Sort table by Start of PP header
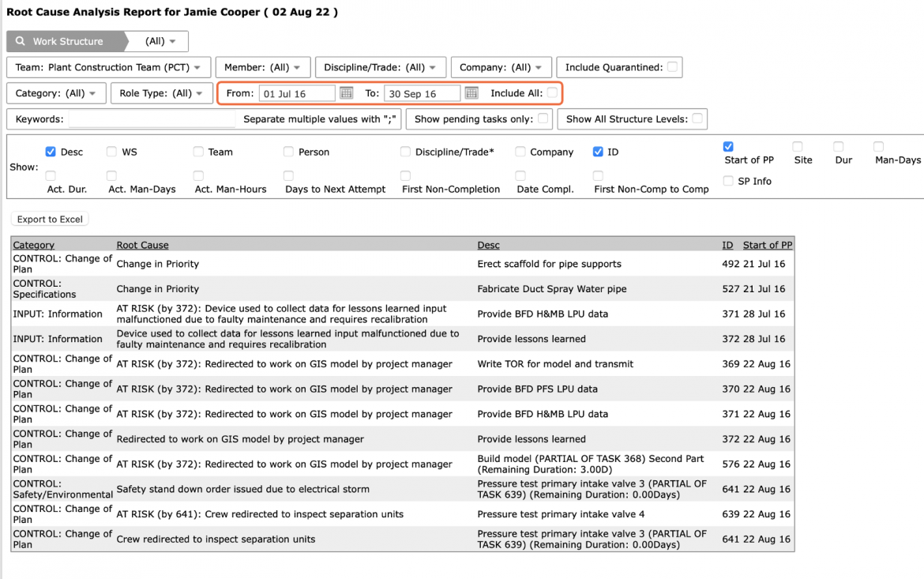Viewport: 924px width, 579px height. (768, 245)
